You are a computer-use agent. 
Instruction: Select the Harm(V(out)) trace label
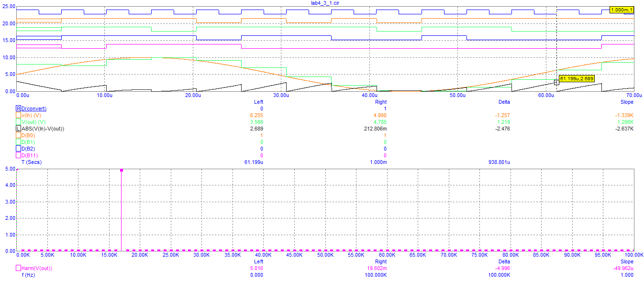tap(37, 268)
